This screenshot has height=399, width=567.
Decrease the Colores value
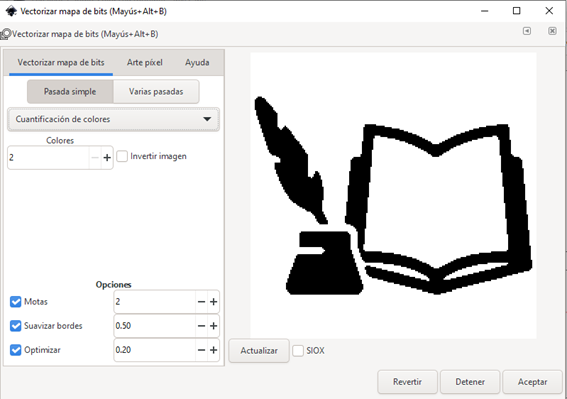point(95,157)
